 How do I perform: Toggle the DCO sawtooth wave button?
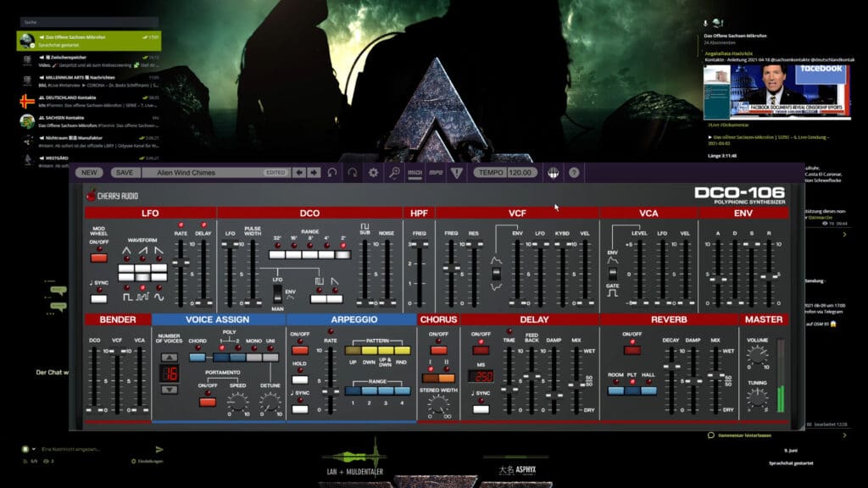tap(335, 299)
